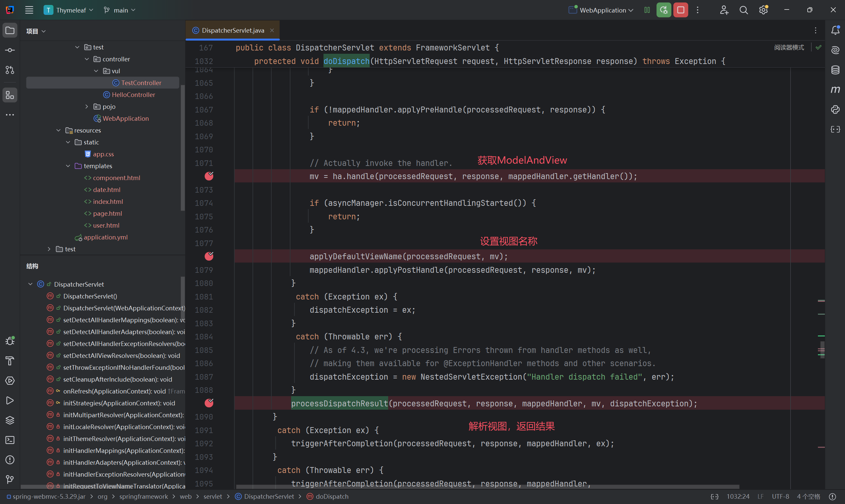Click the Rerun debug button in toolbar
Screen dimensions: 845x504
coord(663,10)
